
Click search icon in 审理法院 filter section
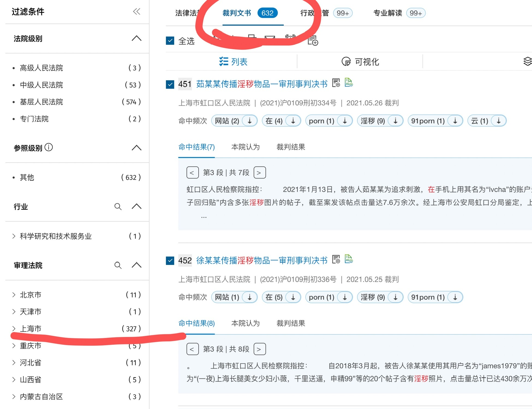(x=118, y=265)
